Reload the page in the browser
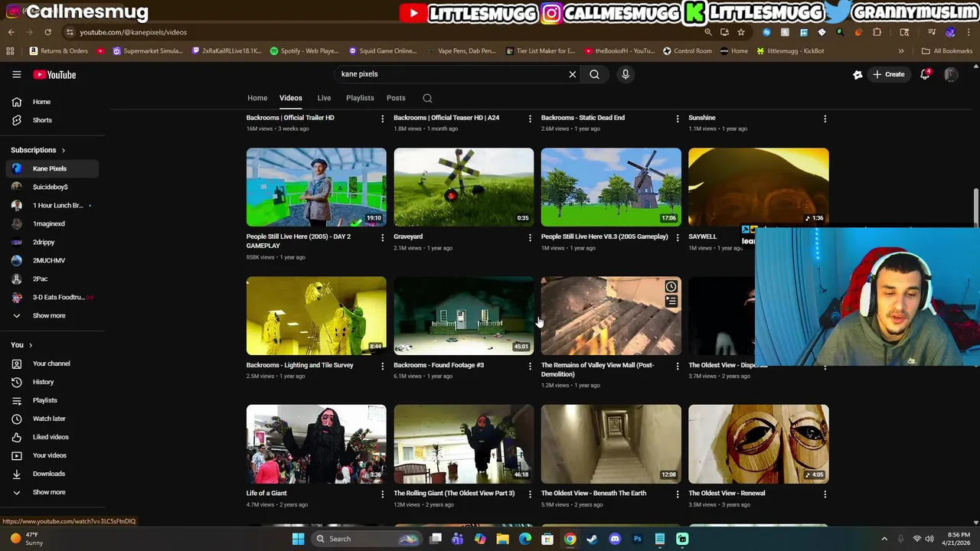 [x=47, y=32]
